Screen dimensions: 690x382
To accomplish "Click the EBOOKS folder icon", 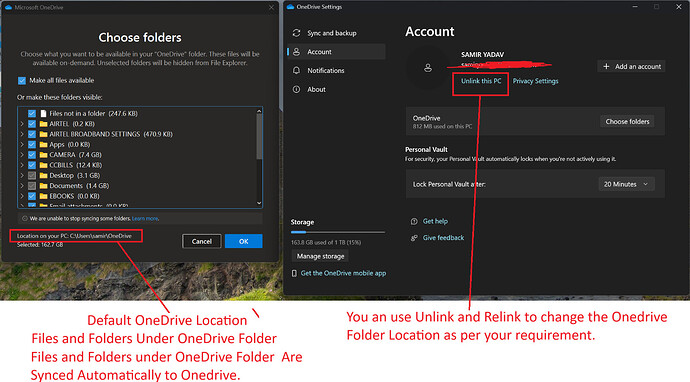I will (44, 196).
